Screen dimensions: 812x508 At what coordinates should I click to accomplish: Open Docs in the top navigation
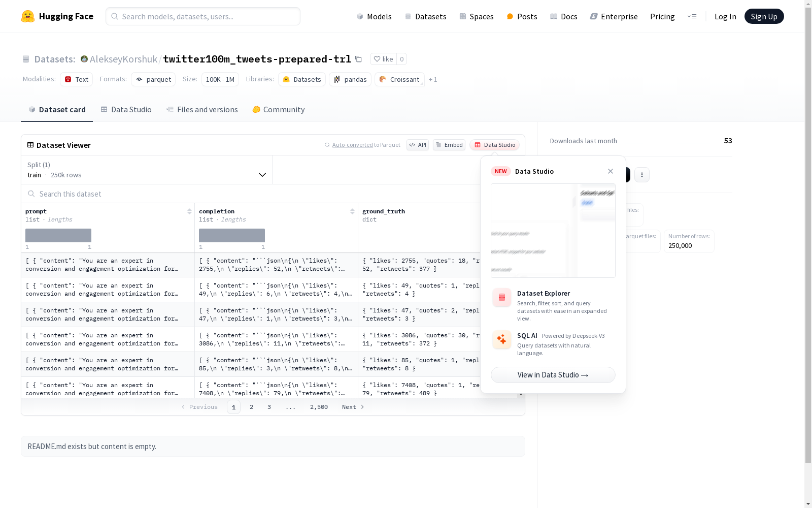click(x=564, y=16)
